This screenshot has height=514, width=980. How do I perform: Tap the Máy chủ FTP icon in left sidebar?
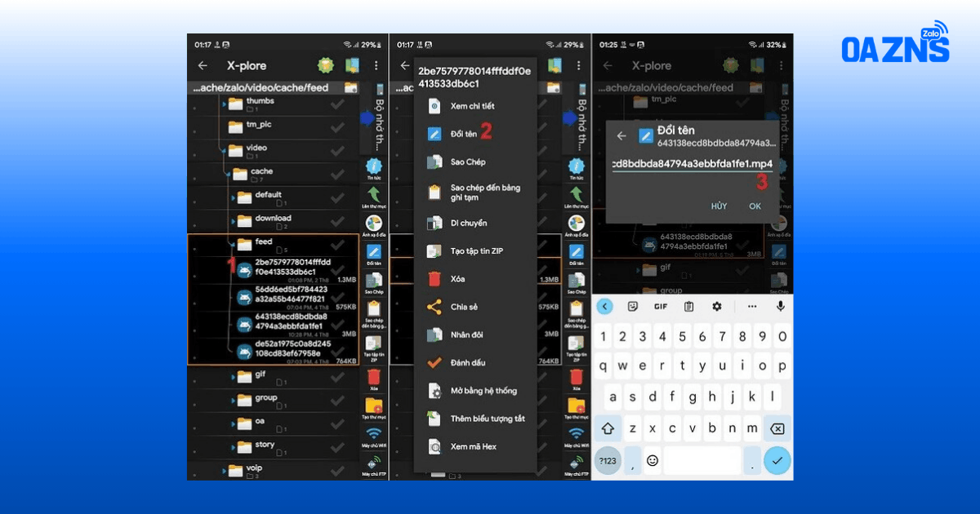[x=374, y=462]
